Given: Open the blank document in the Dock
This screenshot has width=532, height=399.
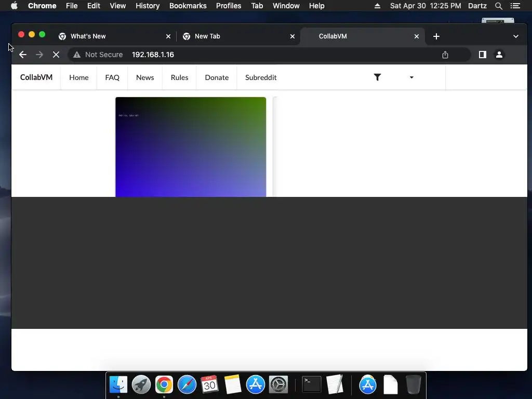Looking at the screenshot, I should (391, 385).
